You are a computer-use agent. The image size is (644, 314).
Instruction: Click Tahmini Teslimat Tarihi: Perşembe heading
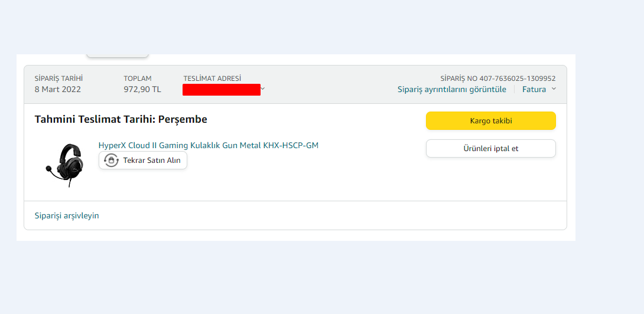point(121,119)
